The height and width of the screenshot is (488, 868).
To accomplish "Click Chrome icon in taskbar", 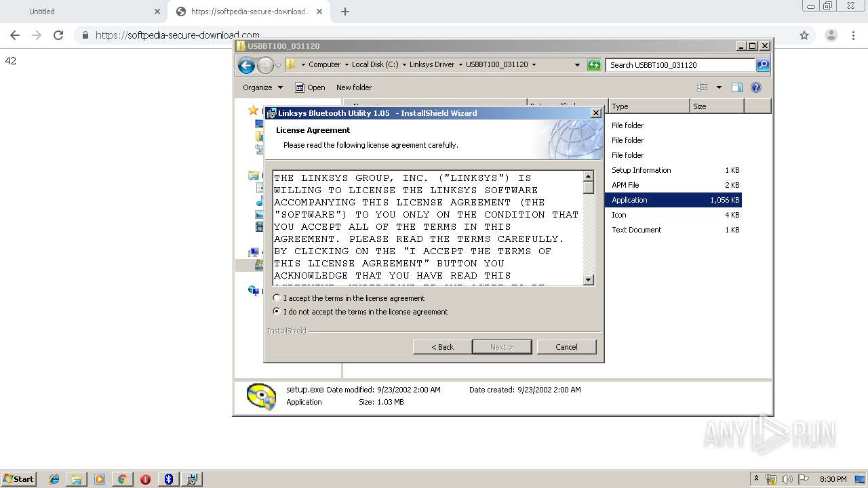I will 122,479.
